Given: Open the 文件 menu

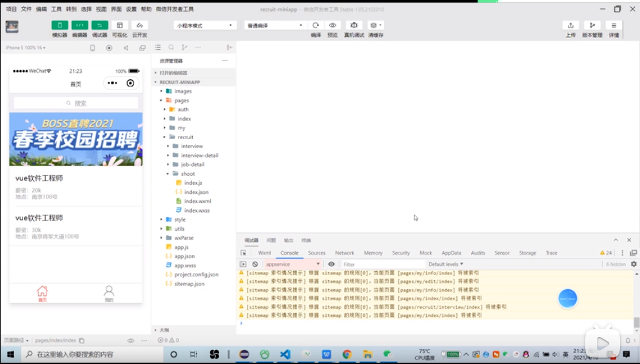Looking at the screenshot, I should 26,9.
